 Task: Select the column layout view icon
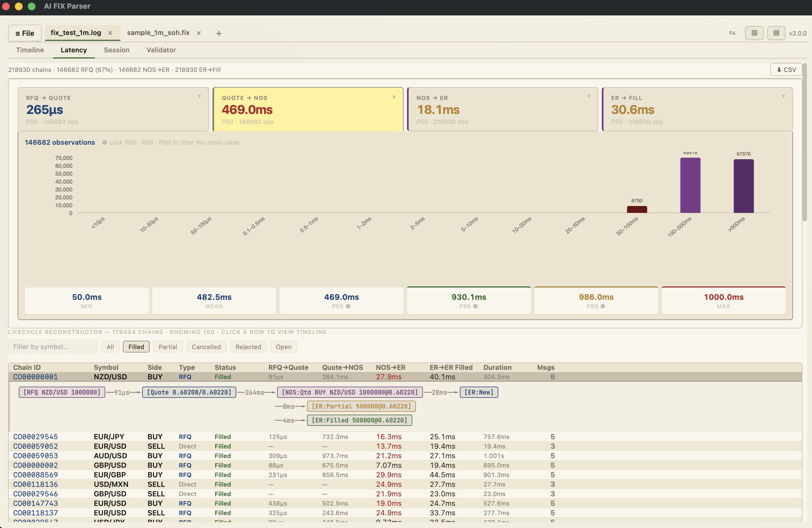click(x=754, y=33)
